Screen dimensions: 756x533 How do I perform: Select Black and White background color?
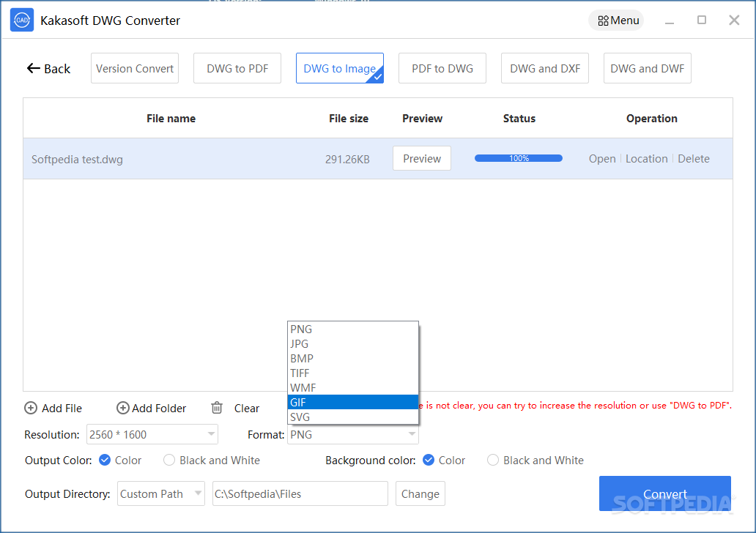[x=493, y=460]
